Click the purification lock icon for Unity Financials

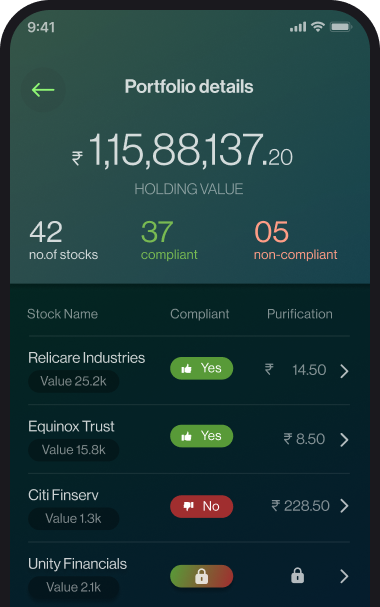(x=297, y=576)
